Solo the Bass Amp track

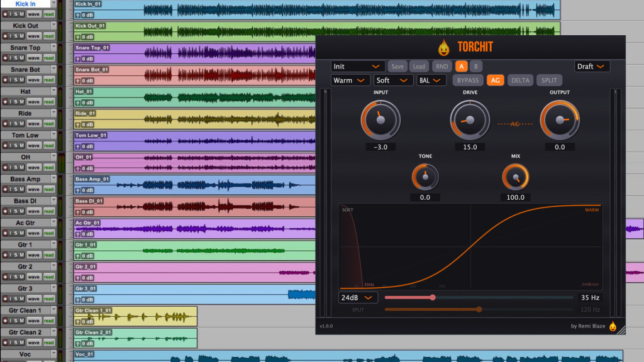pyautogui.click(x=16, y=189)
